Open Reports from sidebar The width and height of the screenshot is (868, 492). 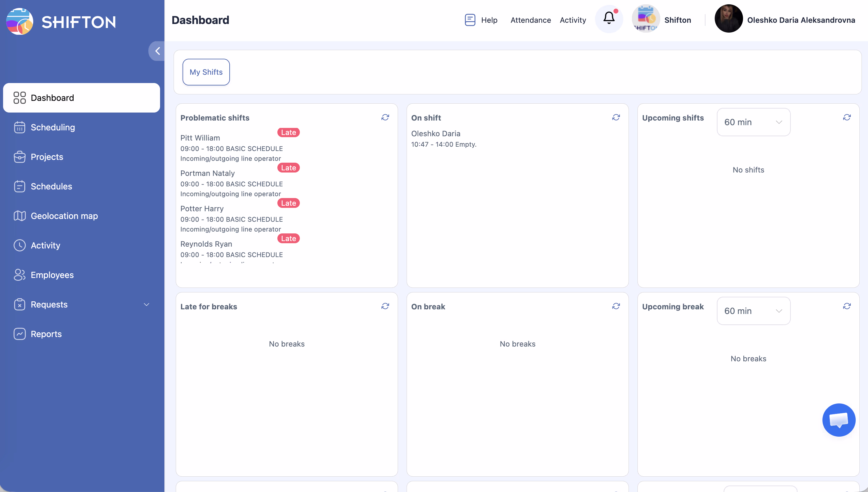click(x=46, y=334)
